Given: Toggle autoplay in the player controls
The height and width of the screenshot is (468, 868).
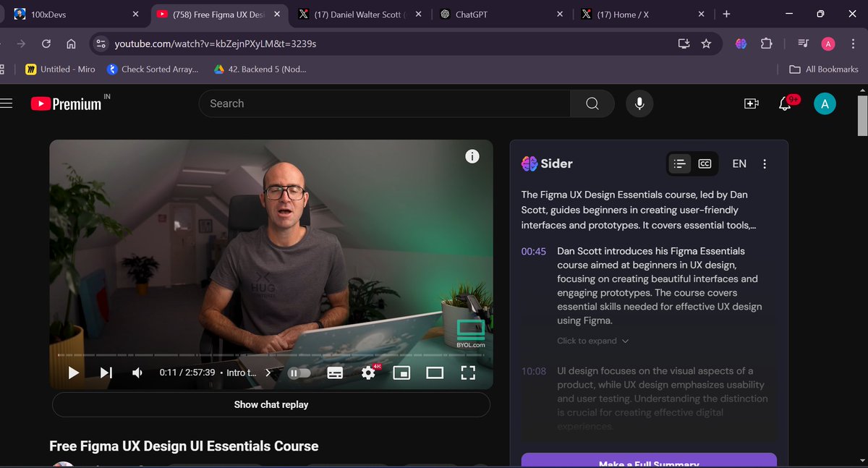Looking at the screenshot, I should coord(299,372).
